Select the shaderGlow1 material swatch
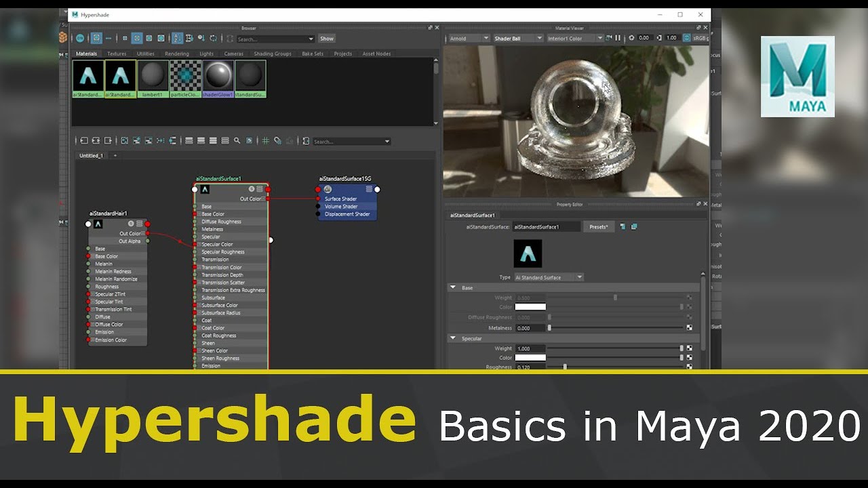This screenshot has height=488, width=868. [218, 79]
